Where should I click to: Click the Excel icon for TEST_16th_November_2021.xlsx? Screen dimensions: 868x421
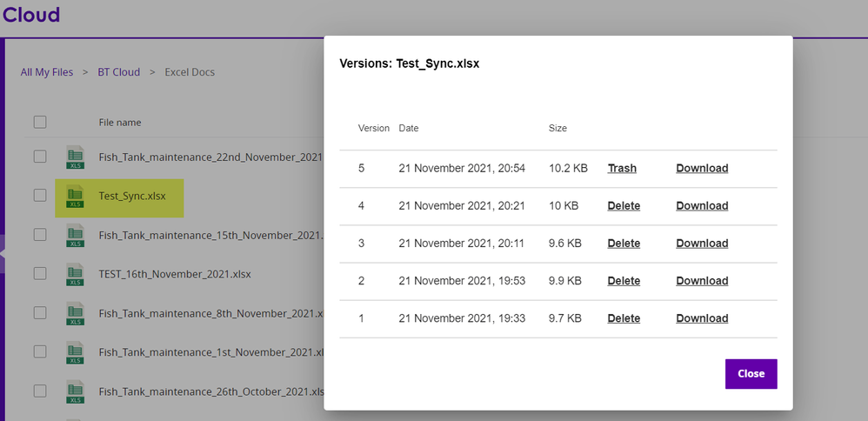click(76, 274)
